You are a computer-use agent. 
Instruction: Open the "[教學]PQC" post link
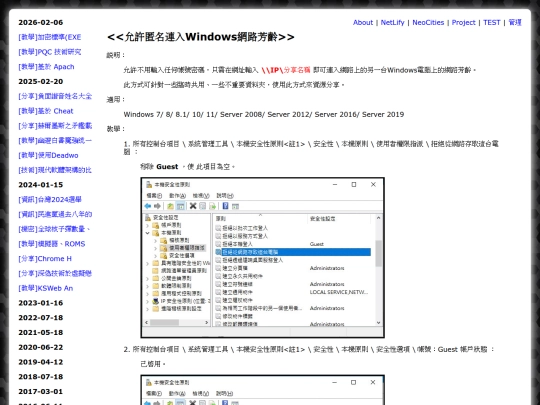(50, 52)
